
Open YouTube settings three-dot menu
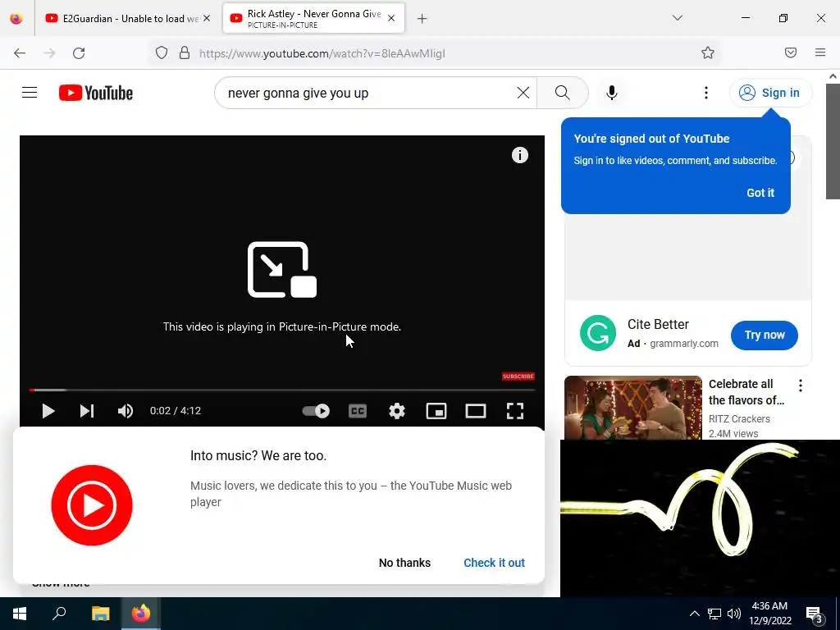(706, 93)
